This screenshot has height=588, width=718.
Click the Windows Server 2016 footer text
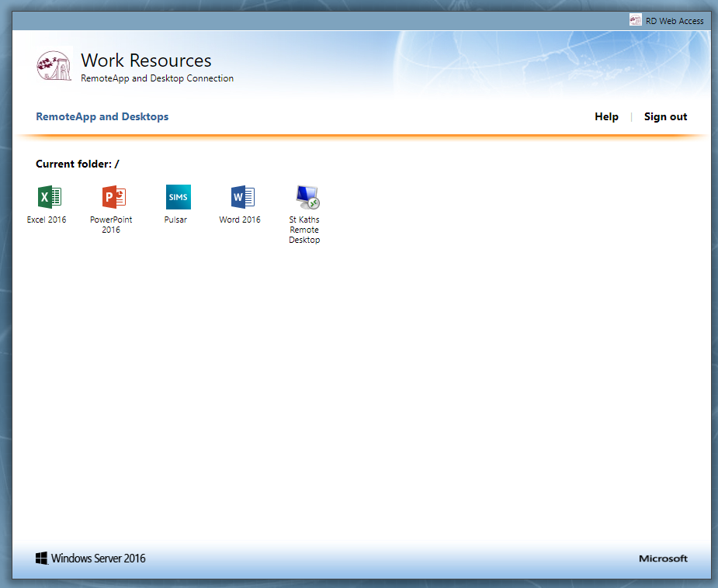98,559
